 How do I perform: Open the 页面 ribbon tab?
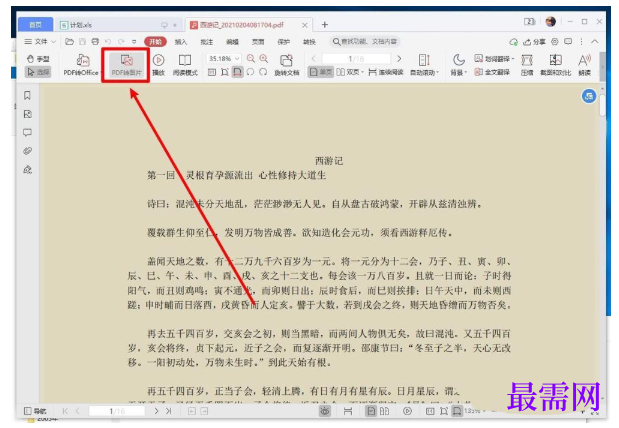[258, 42]
